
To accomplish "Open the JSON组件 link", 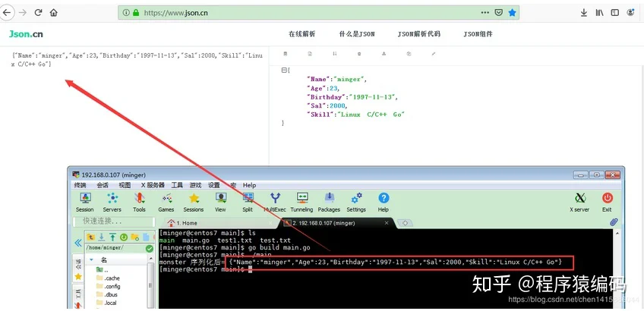I will point(478,34).
